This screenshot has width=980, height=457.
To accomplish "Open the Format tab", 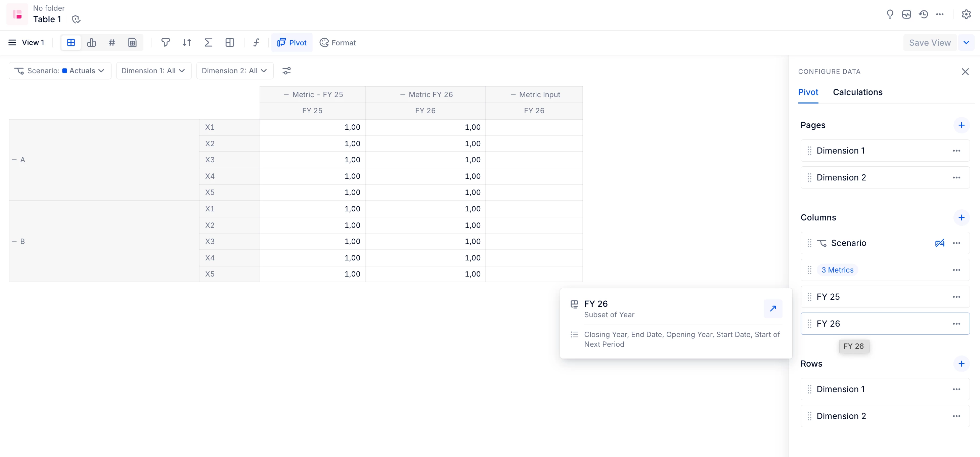I will [338, 43].
